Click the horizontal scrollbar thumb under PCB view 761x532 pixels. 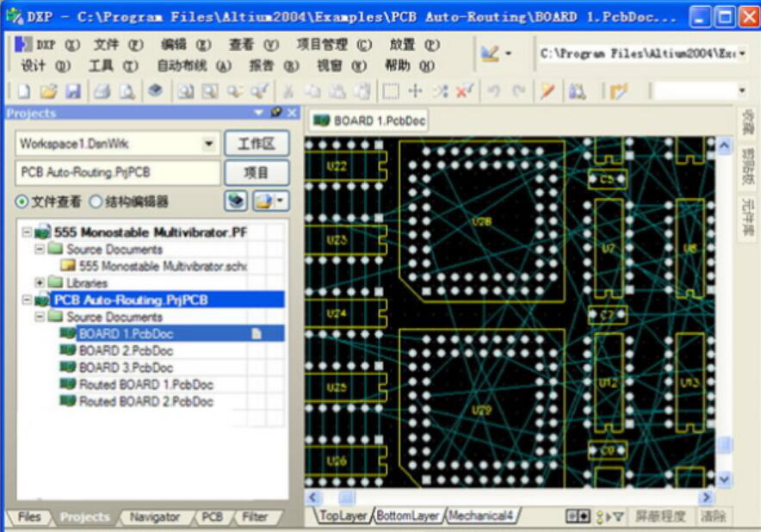[x=347, y=497]
